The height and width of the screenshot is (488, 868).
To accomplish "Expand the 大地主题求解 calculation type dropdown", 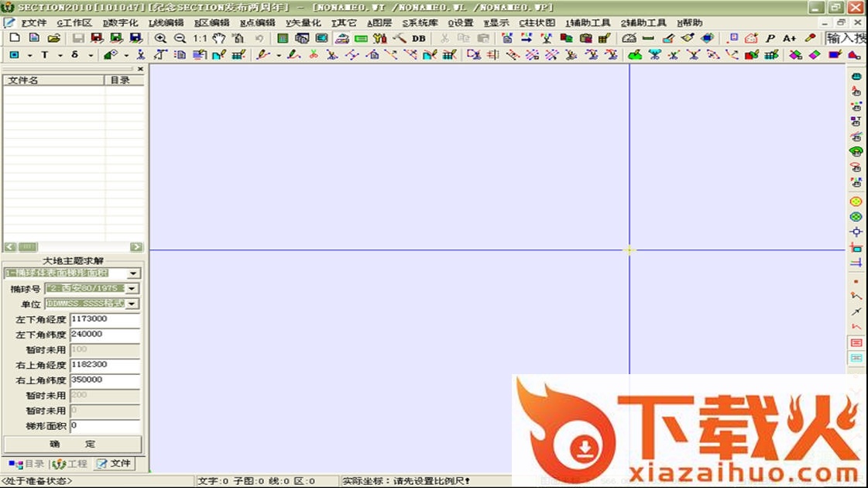I will point(133,273).
